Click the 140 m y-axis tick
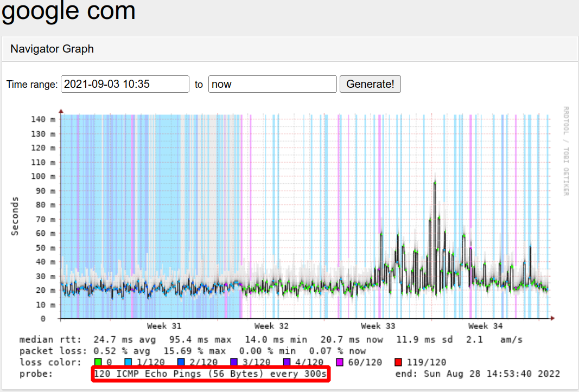Screen dimensions: 579x392 point(43,119)
